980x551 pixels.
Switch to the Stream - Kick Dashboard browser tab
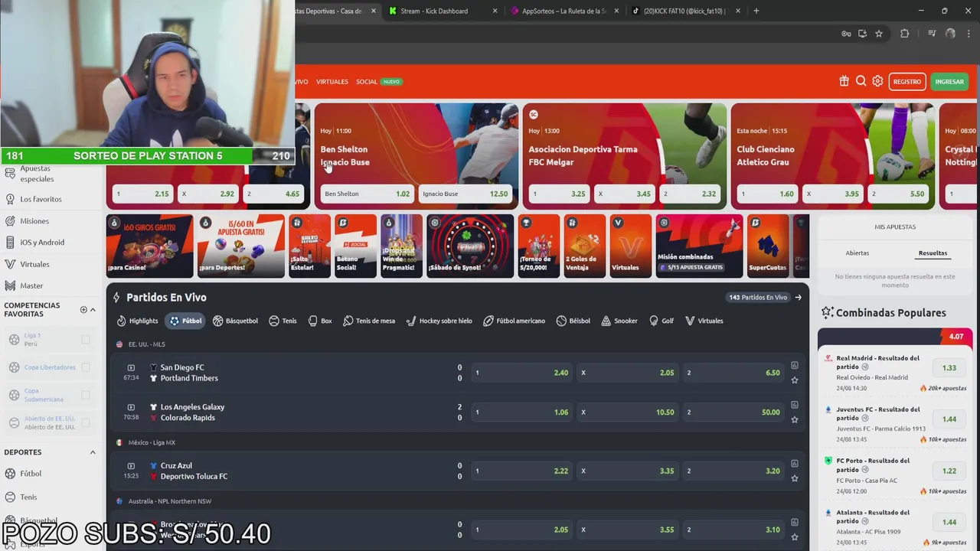pyautogui.click(x=443, y=11)
